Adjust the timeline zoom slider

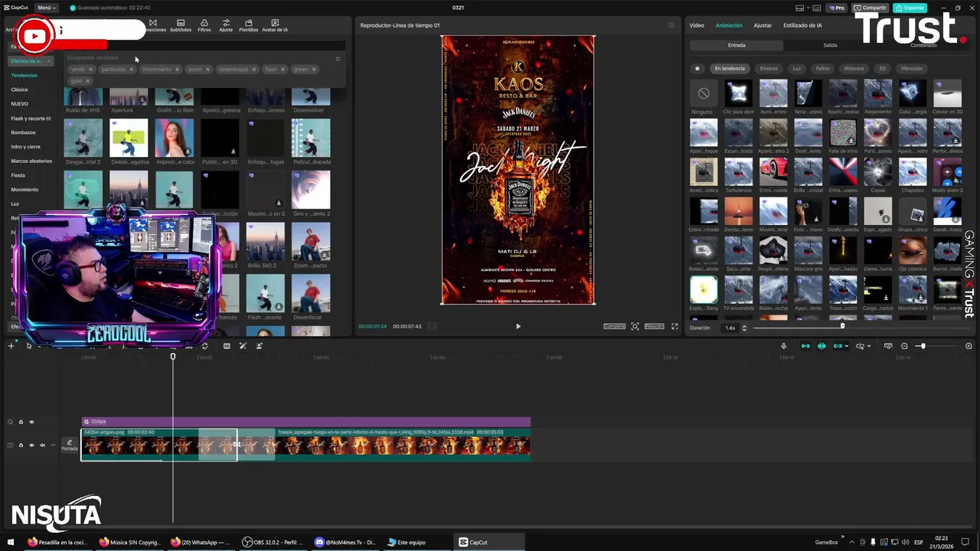[923, 346]
